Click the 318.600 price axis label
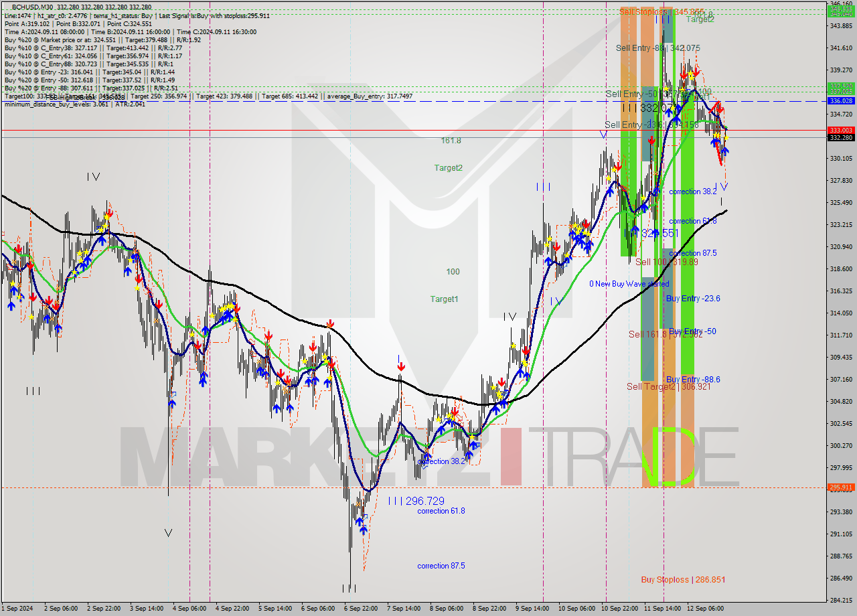Screen dimensions: 857x616 841,268
